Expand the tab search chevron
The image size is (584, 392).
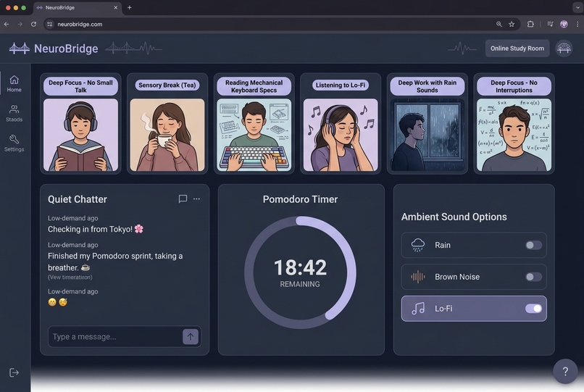coord(577,7)
